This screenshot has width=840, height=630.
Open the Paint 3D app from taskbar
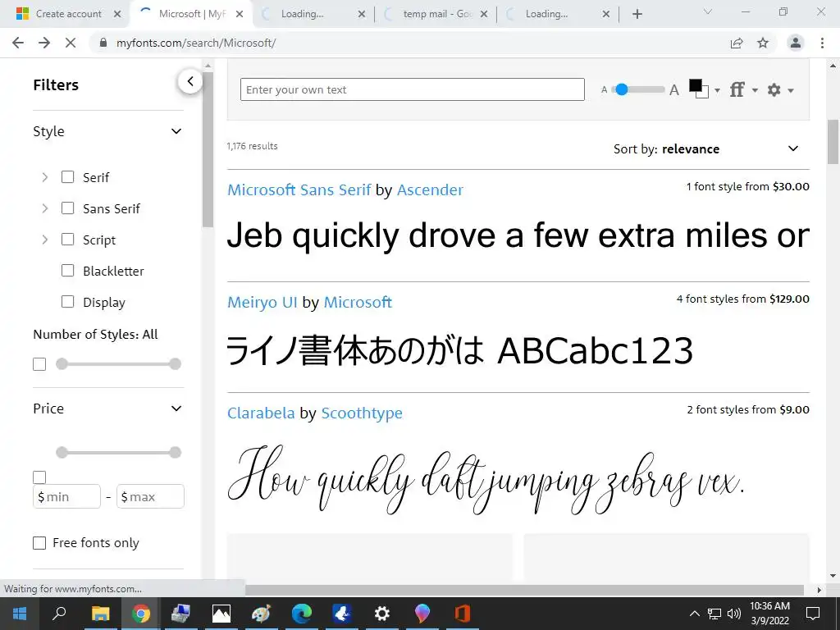pyautogui.click(x=422, y=614)
